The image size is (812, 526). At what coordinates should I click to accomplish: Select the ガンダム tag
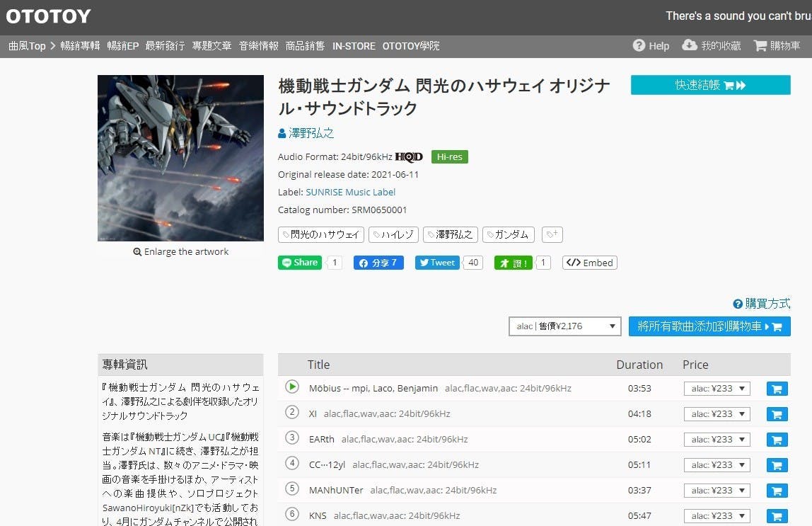point(508,235)
